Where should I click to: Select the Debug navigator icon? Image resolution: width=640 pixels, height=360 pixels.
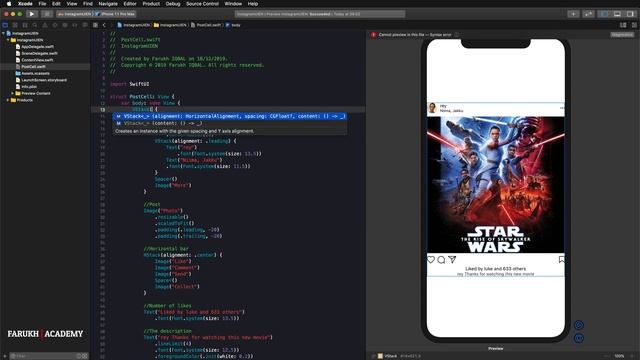pos(64,25)
